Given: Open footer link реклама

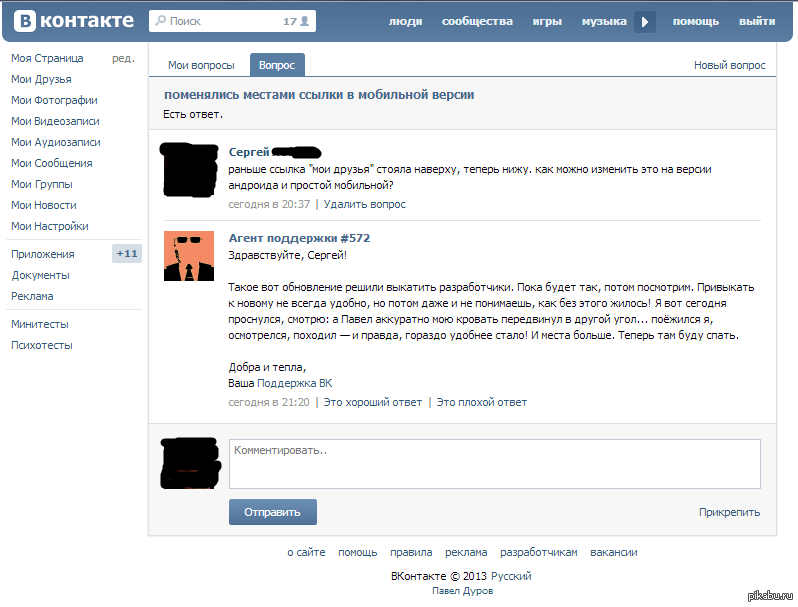Looking at the screenshot, I should click(x=466, y=552).
